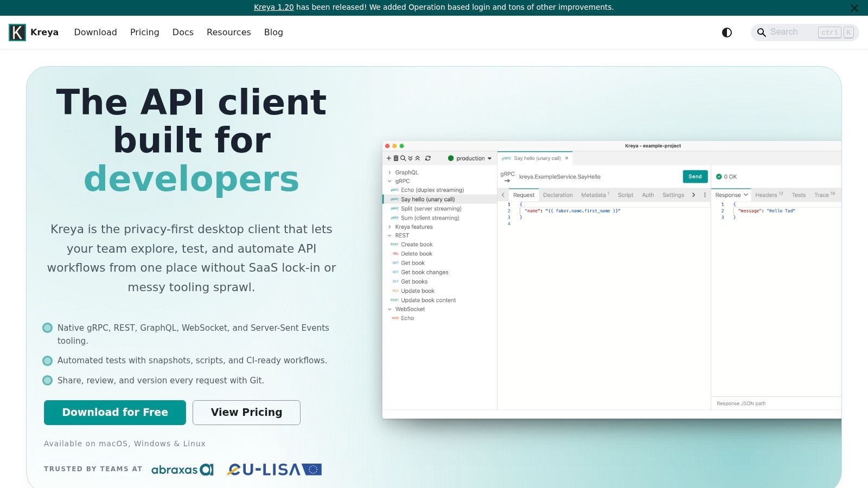The width and height of the screenshot is (868, 488).
Task: Collapse the REST folder in the tree
Action: click(390, 235)
